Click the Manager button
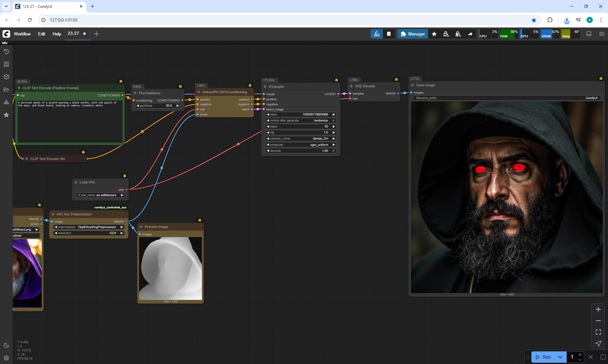 pos(413,34)
